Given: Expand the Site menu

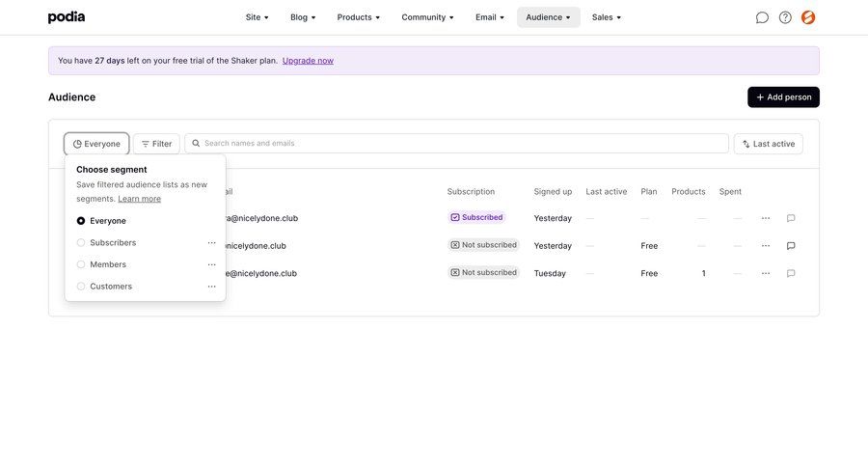Looking at the screenshot, I should point(257,17).
